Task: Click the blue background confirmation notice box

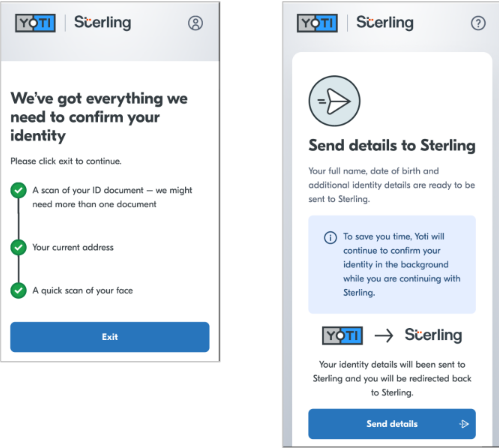Action: [392, 265]
